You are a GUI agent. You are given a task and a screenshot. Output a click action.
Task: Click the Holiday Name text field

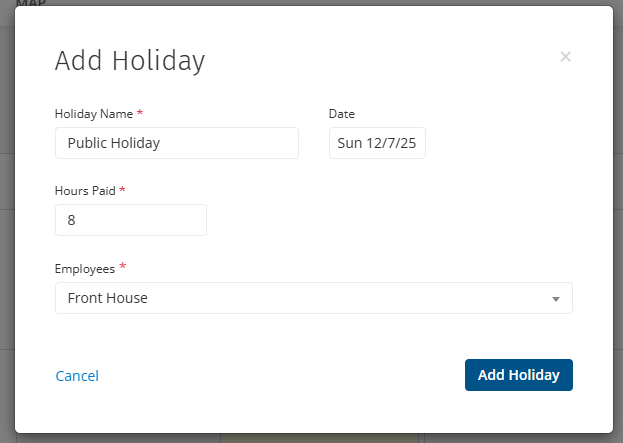point(176,143)
